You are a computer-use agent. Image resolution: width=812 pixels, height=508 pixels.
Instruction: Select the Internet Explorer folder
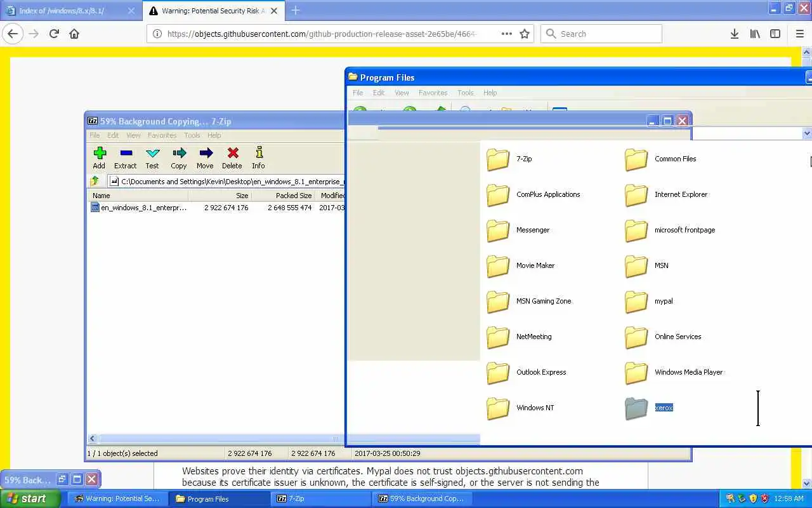pos(666,195)
